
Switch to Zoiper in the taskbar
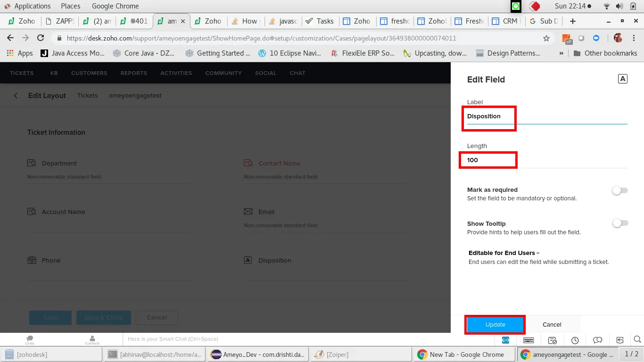tap(361, 354)
